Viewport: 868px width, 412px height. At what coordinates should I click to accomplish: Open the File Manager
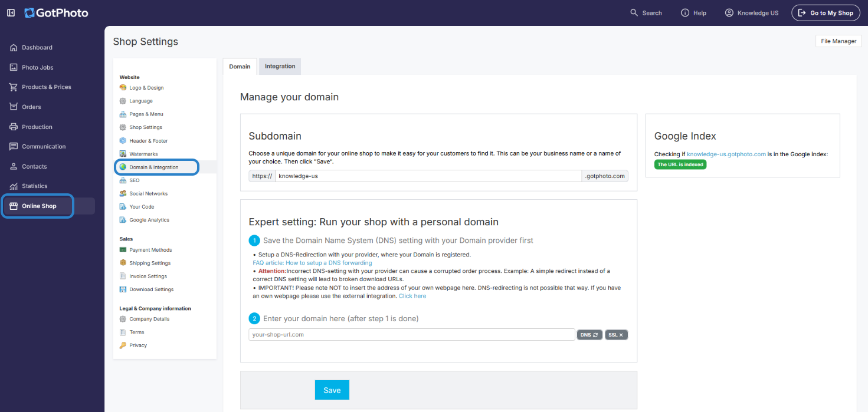[838, 41]
